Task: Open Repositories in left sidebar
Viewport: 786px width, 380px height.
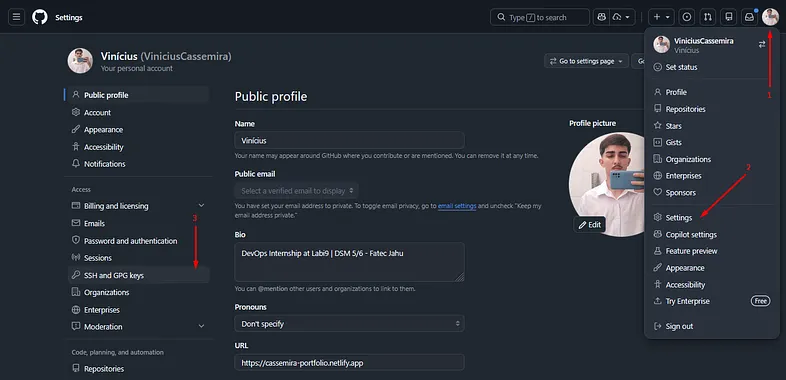Action: pyautogui.click(x=137, y=368)
